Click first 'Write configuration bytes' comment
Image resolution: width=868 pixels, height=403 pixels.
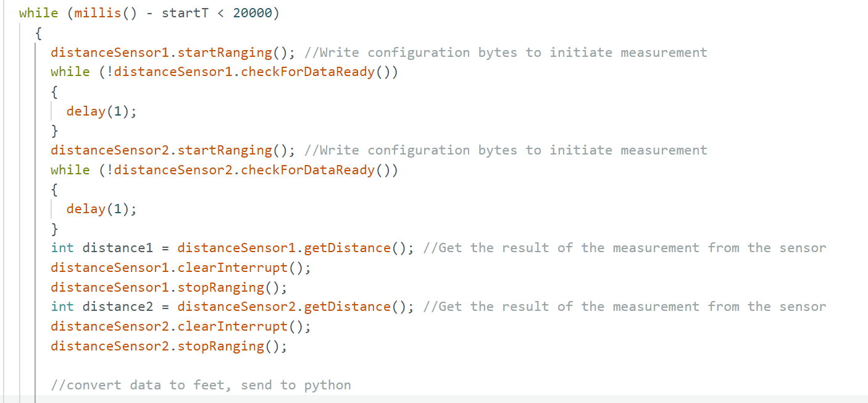[x=506, y=53]
